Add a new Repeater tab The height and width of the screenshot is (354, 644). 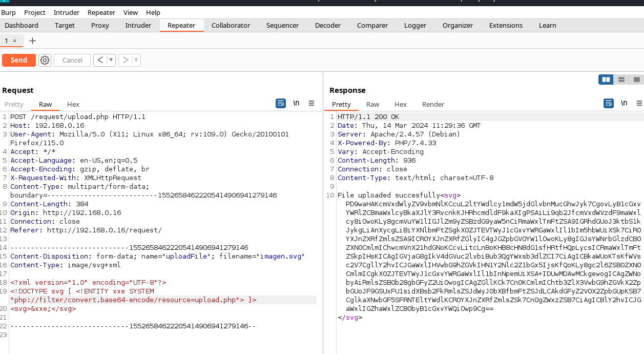point(33,41)
